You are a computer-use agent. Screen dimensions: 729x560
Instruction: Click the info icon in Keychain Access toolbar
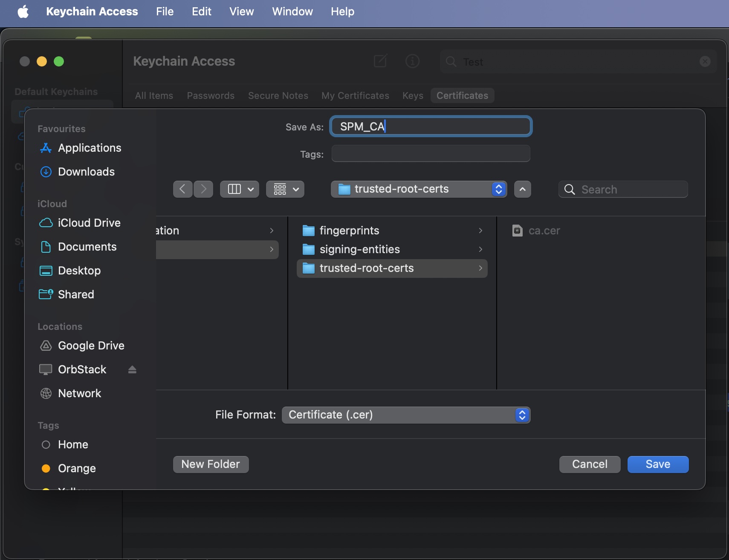tap(412, 61)
